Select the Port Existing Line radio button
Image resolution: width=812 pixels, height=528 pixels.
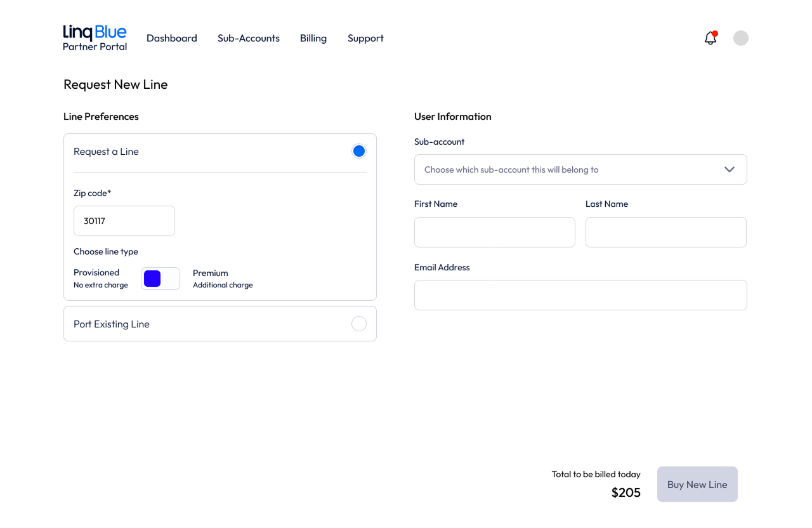(x=359, y=324)
